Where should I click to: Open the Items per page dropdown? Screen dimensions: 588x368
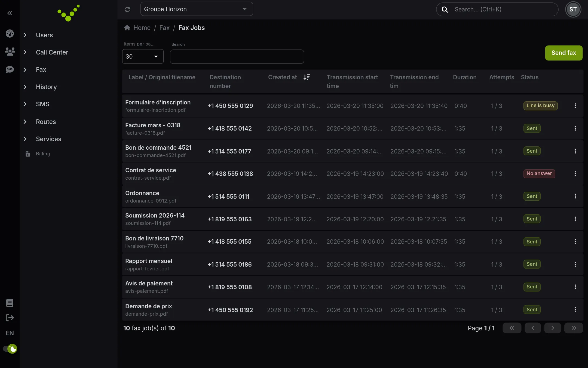coord(143,56)
